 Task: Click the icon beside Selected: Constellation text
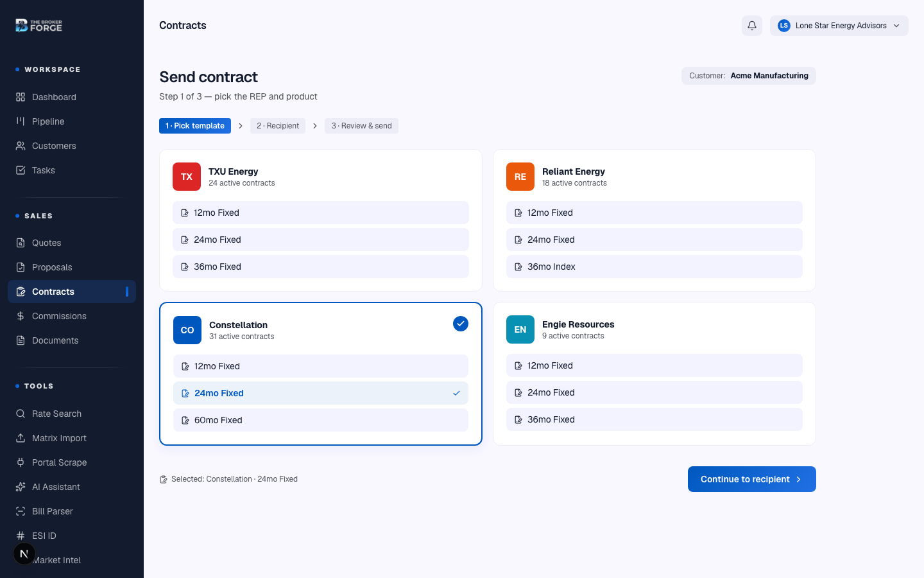point(164,479)
